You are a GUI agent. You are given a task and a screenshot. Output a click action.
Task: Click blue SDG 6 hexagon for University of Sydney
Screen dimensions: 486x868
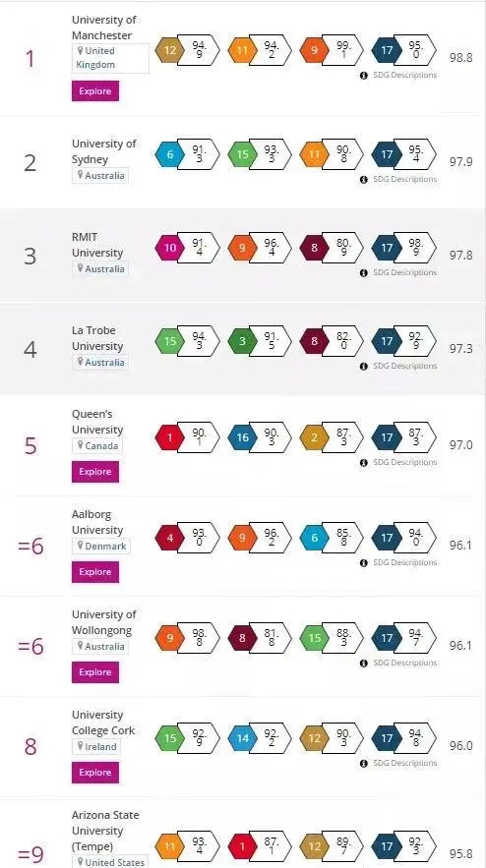pyautogui.click(x=170, y=154)
